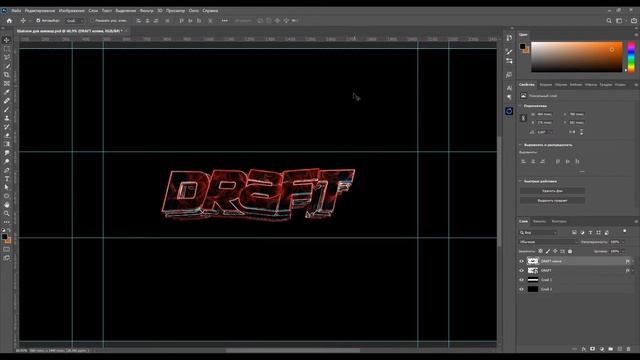
Task: Collapse the Quick Actions section
Action: pyautogui.click(x=520, y=181)
